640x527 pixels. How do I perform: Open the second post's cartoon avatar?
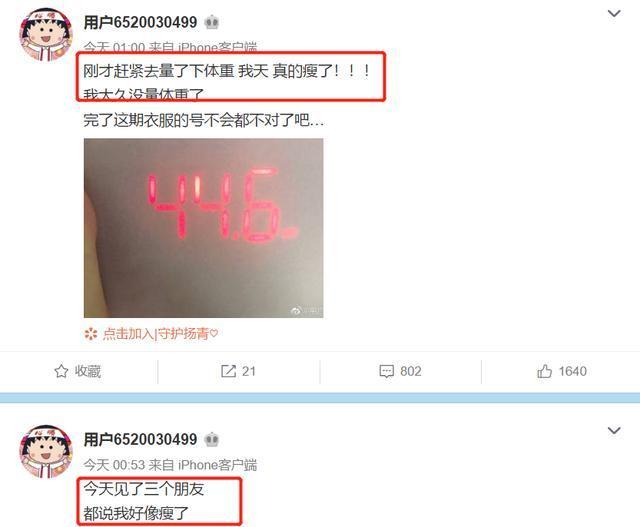point(46,451)
